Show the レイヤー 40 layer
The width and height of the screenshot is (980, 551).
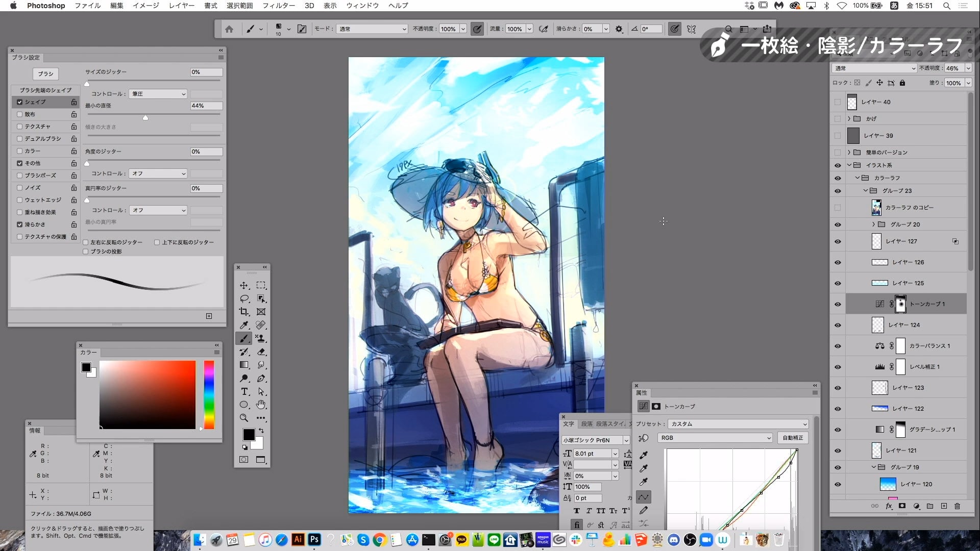coord(838,102)
